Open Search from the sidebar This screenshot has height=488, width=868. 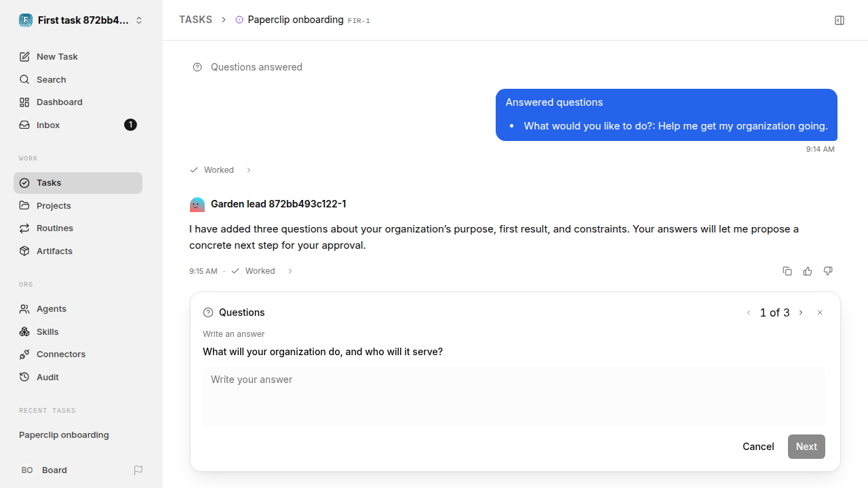pos(78,79)
